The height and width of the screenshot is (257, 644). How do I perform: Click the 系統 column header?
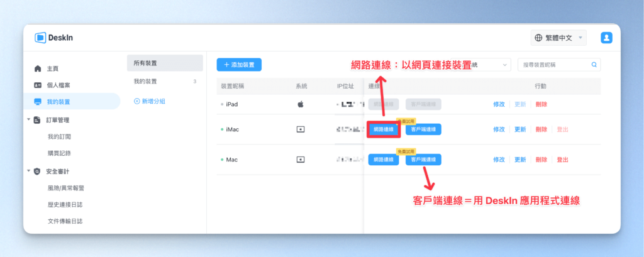[x=301, y=86]
